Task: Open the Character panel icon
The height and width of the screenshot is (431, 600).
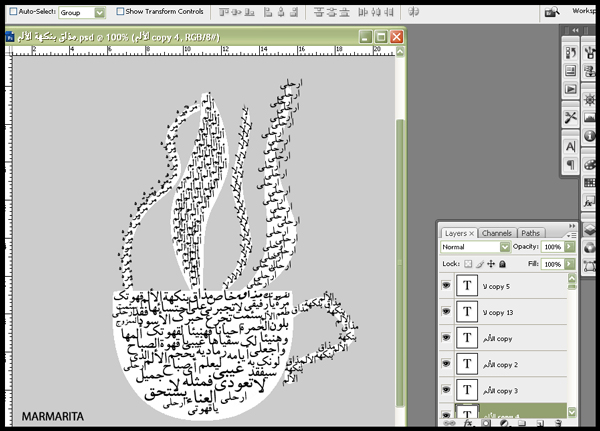Action: (571, 146)
